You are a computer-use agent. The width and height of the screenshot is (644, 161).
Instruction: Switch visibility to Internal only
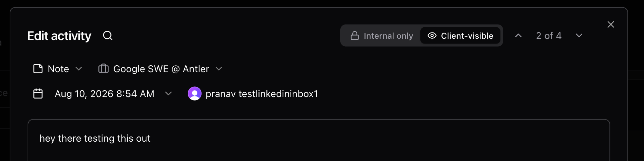click(x=382, y=36)
